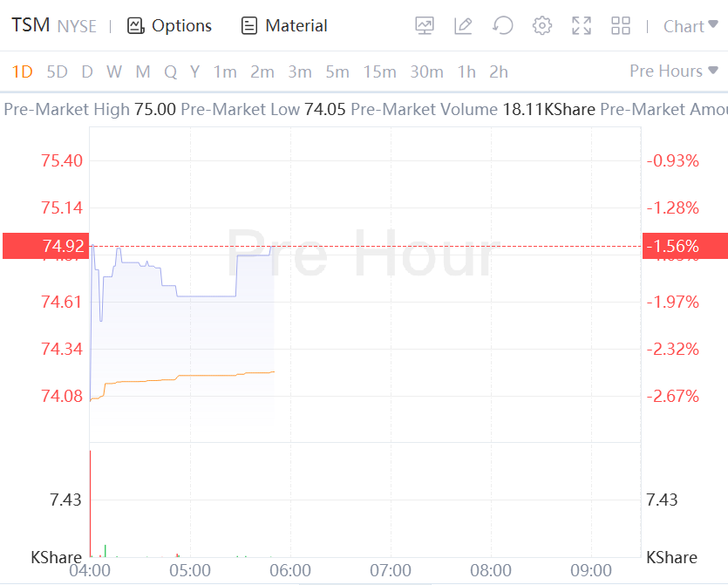Click the red 74.92 current price label
This screenshot has height=585, width=728.
click(44, 247)
